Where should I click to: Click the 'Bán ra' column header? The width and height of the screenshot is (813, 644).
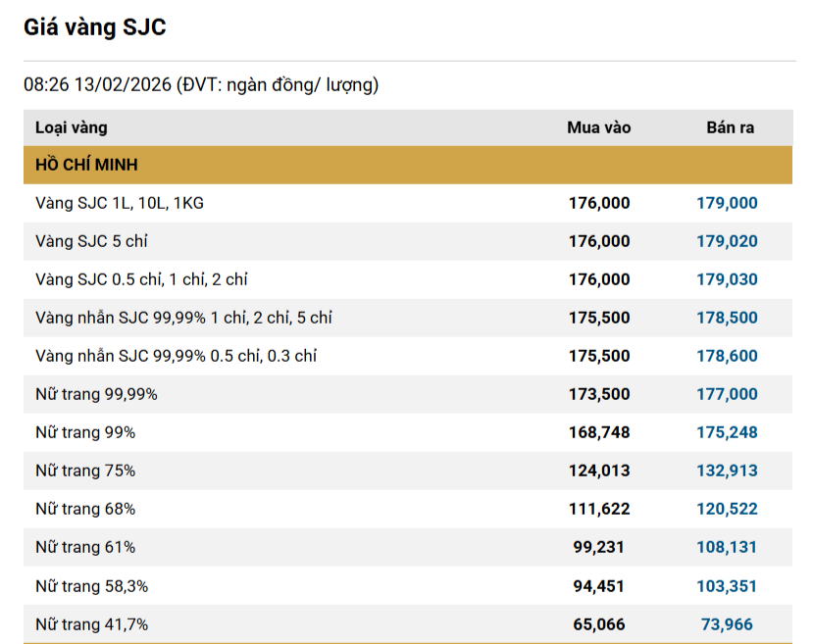pyautogui.click(x=730, y=127)
